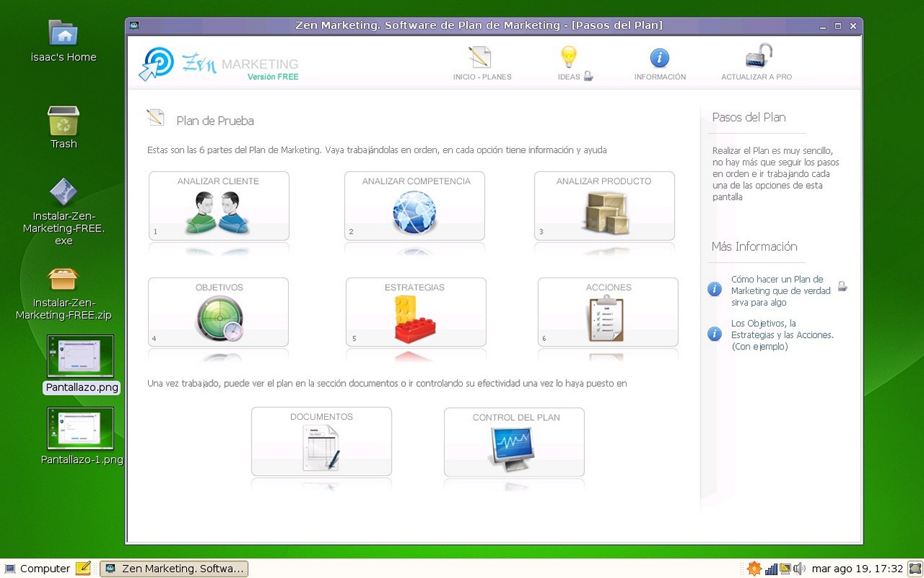Click Actualizar a PRO padlock
924x578 pixels.
coord(757,63)
